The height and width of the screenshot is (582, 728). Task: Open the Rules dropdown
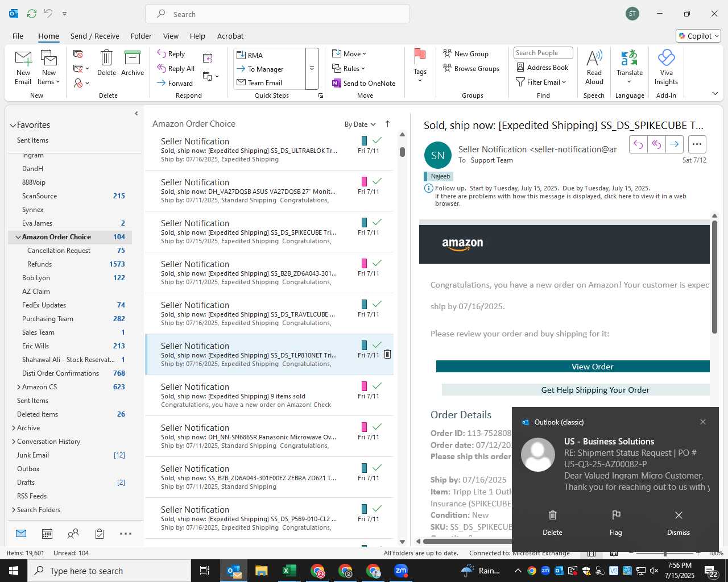pyautogui.click(x=349, y=68)
